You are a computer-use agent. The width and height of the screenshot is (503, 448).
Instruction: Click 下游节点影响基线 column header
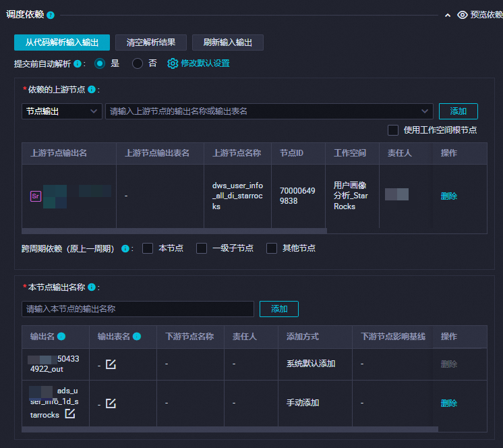tap(393, 336)
